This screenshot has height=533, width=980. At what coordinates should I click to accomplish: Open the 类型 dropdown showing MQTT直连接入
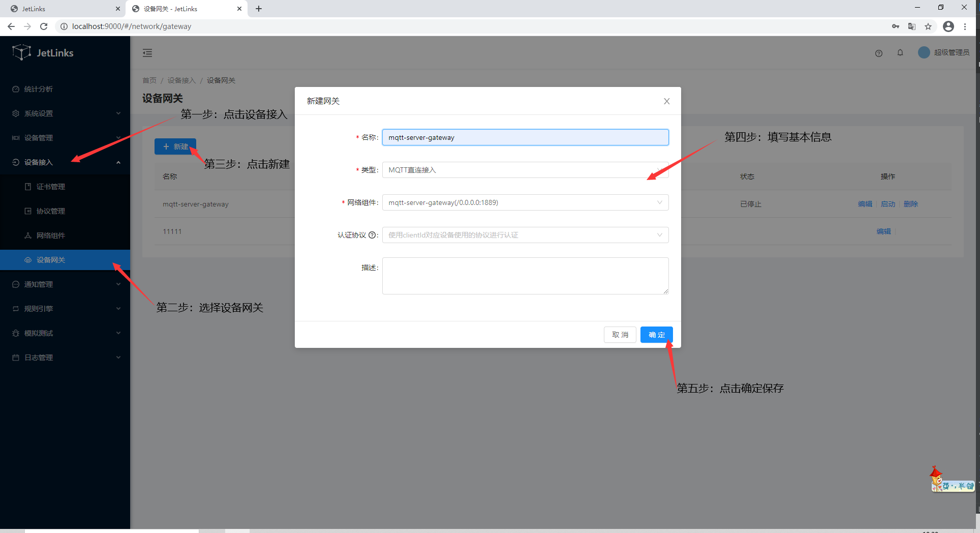click(525, 170)
